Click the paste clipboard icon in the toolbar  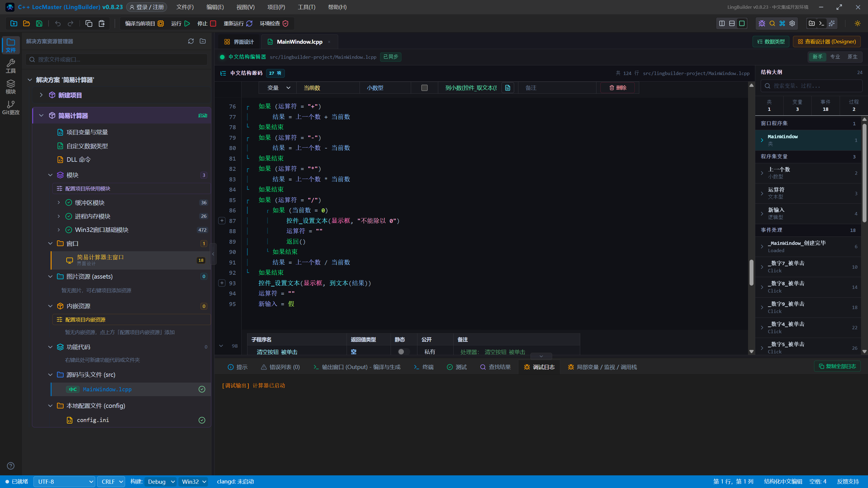[x=102, y=23]
